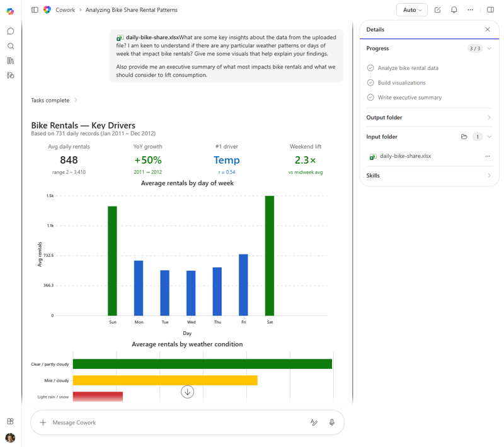
Task: Open search from the left sidebar
Action: pos(10,45)
